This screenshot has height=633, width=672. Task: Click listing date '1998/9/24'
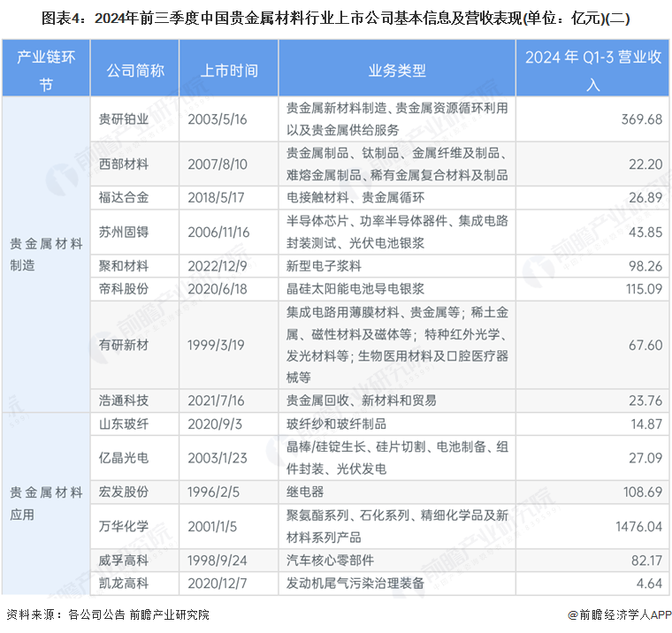point(218,561)
